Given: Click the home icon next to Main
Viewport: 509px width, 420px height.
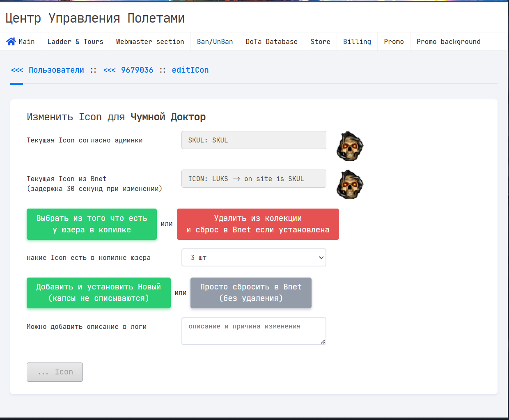Looking at the screenshot, I should 11,41.
